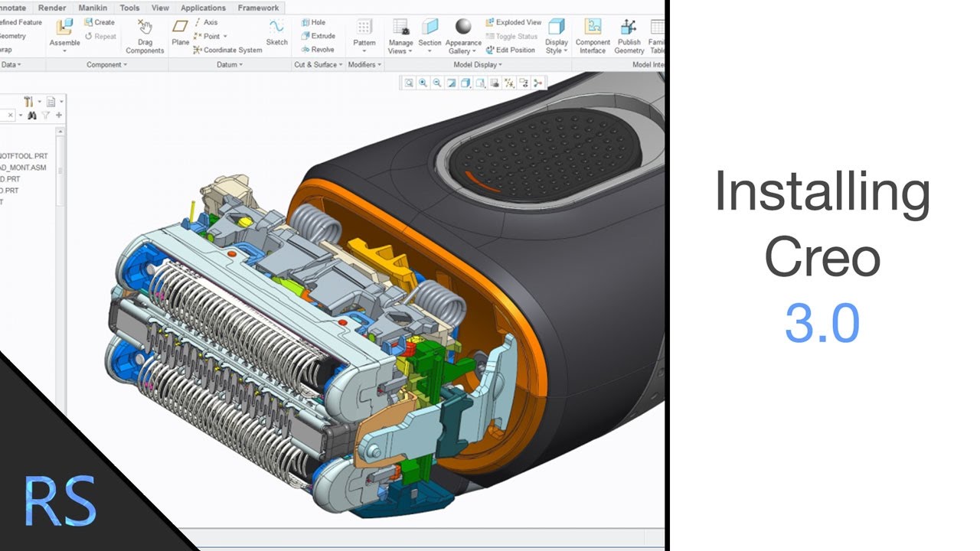This screenshot has width=980, height=551.
Task: Open model tree settings hammer icon
Action: tap(28, 102)
